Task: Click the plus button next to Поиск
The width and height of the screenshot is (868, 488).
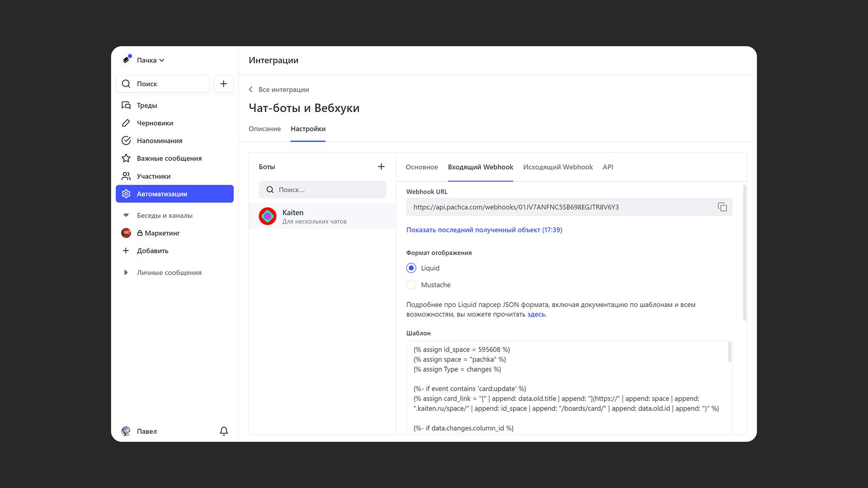Action: pyautogui.click(x=223, y=84)
